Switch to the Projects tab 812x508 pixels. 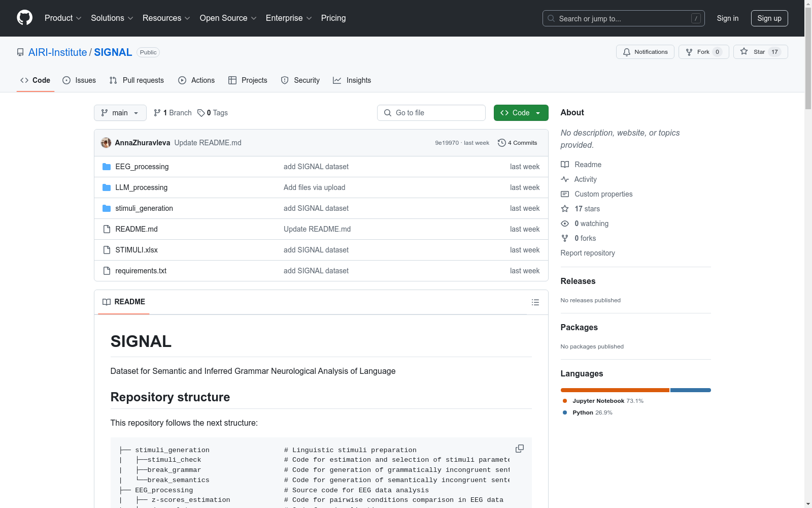point(248,80)
